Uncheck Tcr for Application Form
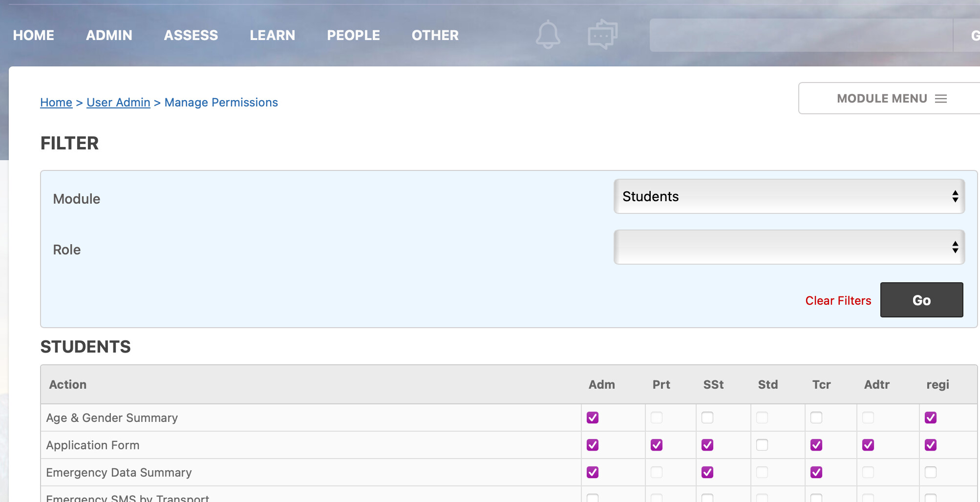This screenshot has width=980, height=502. 816,445
